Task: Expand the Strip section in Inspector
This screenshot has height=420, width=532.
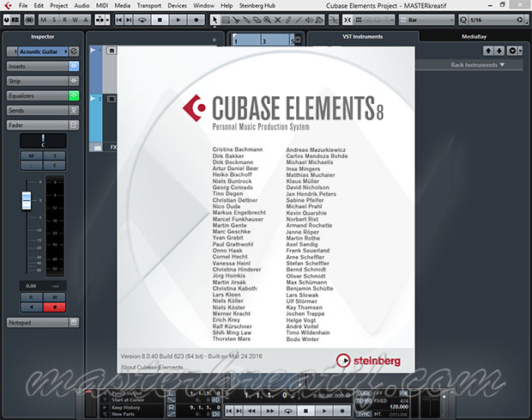Action: click(x=37, y=81)
